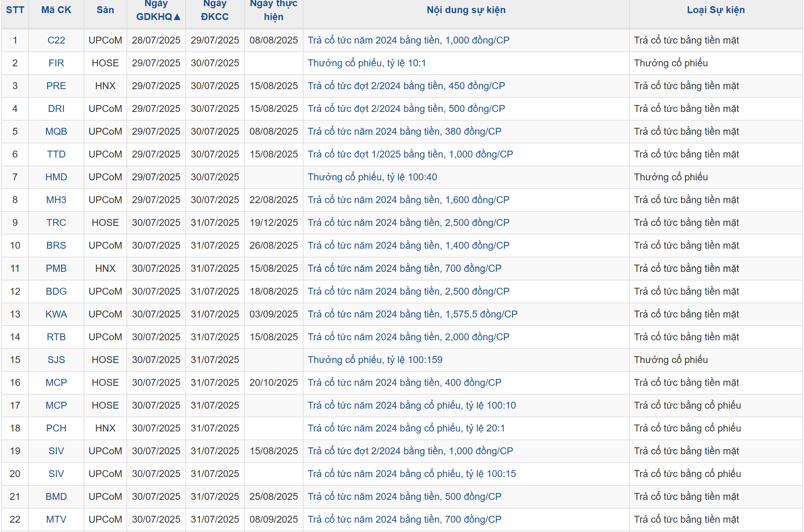Open stock code C22 link
This screenshot has width=804, height=532.
pos(56,40)
